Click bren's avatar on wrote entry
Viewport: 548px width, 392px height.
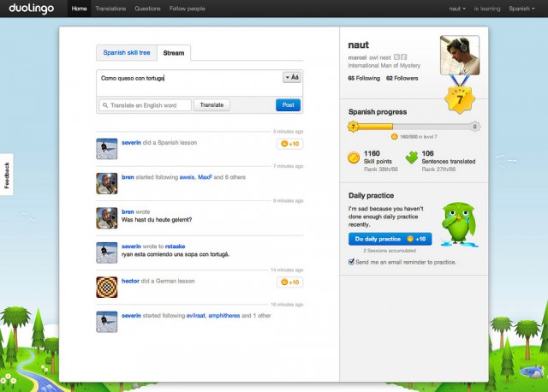click(106, 217)
